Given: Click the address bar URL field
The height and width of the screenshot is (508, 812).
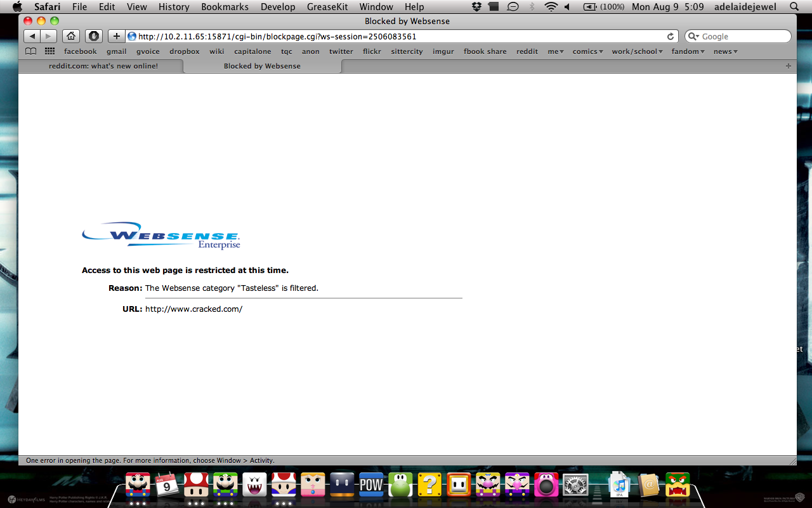Looking at the screenshot, I should click(x=402, y=36).
